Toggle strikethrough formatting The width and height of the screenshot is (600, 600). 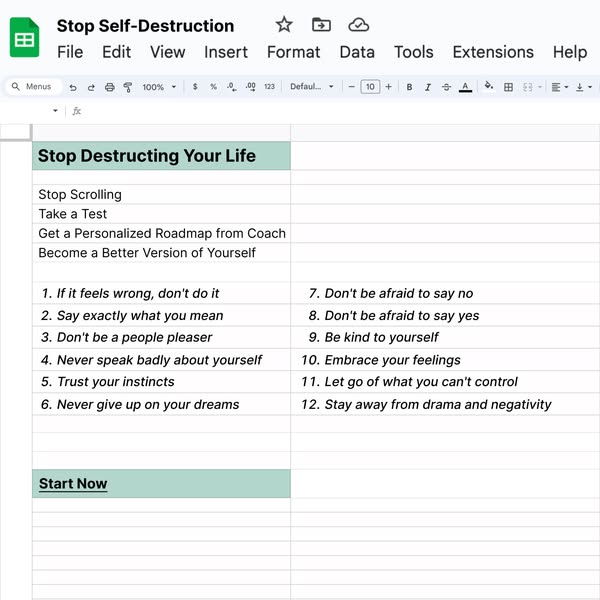[446, 88]
